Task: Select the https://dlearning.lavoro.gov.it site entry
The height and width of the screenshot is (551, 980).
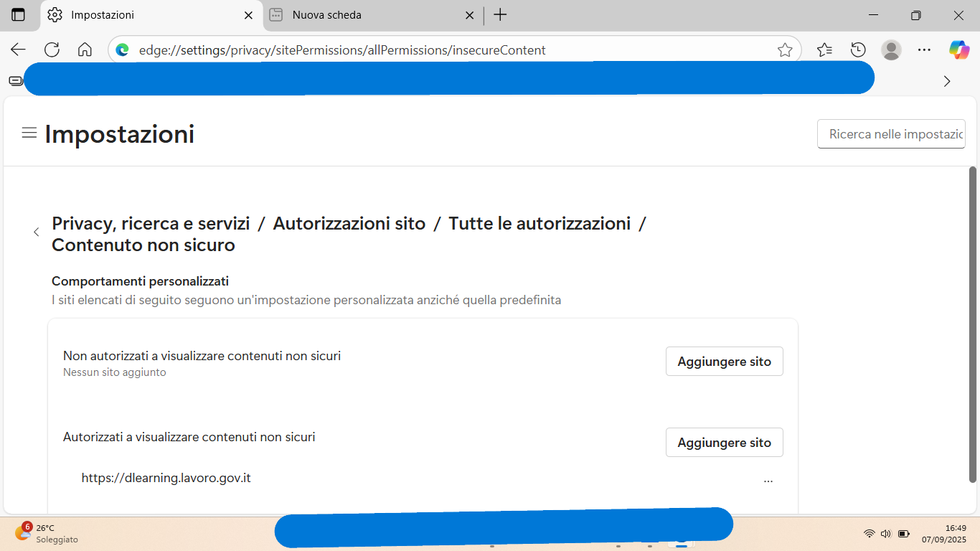Action: [166, 478]
